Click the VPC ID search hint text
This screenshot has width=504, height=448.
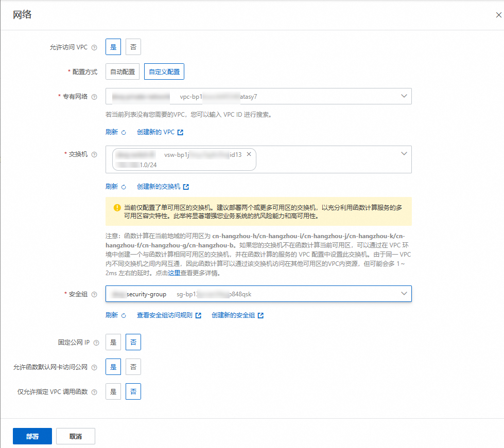click(x=189, y=115)
